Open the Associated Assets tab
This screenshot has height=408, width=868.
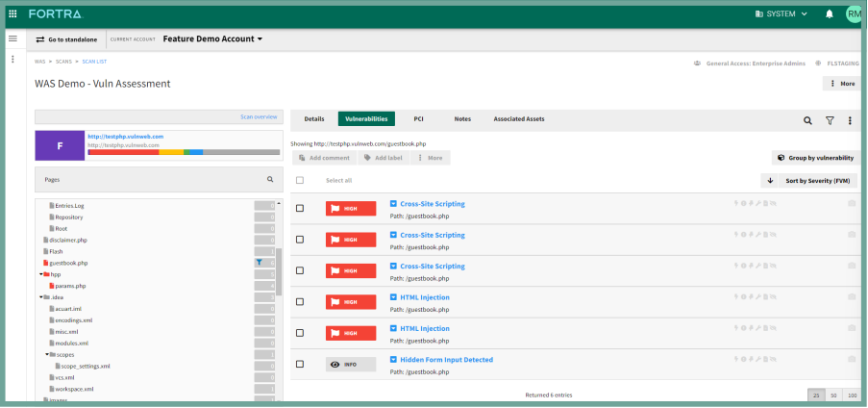pos(519,118)
